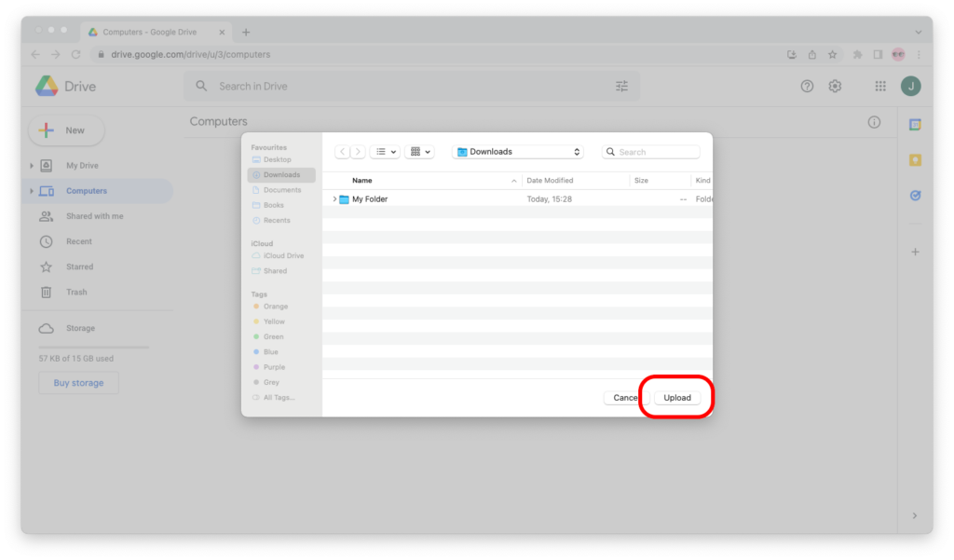
Task: Go forward in file dialog navigation
Action: 358,152
